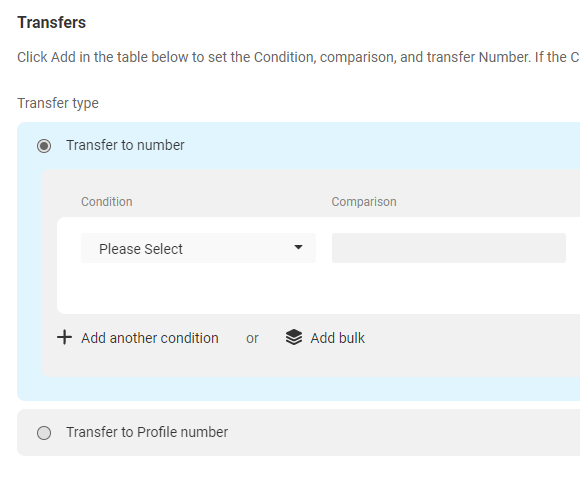Image resolution: width=580 pixels, height=478 pixels.
Task: Select the Transfer to Profile number radio
Action: tap(44, 432)
